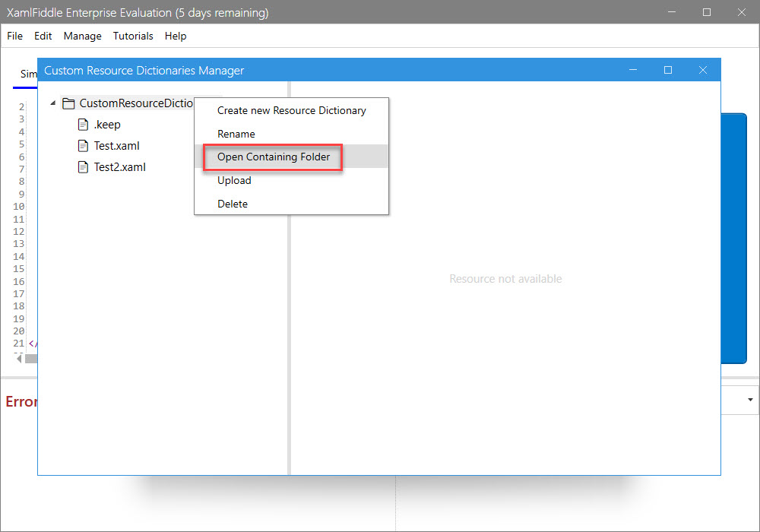The height and width of the screenshot is (532, 760).
Task: Click line number 10 in editor gutter
Action: 18,207
